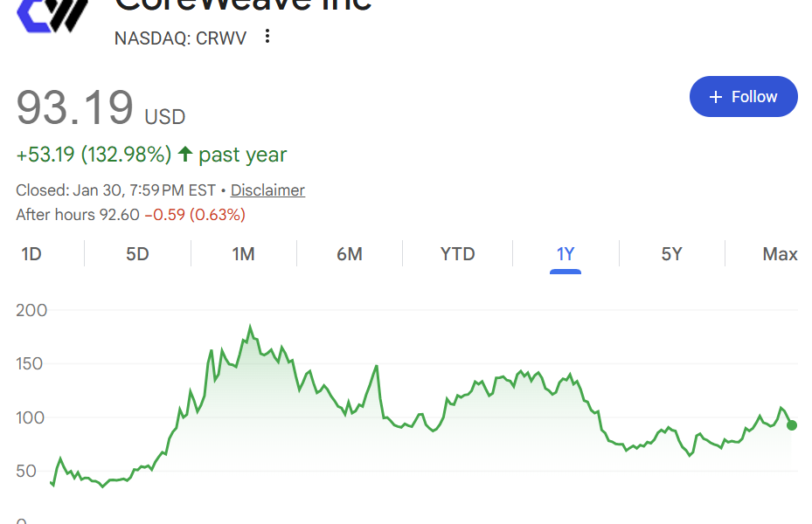This screenshot has width=812, height=524.
Task: Click the green endpoint dot on chart
Action: [791, 425]
